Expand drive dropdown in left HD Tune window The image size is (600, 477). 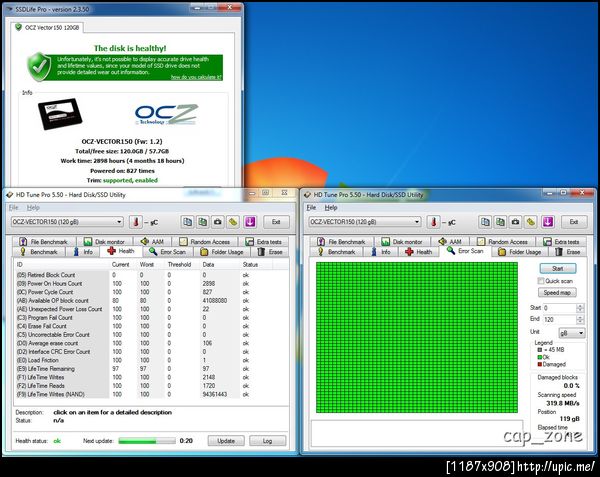pos(119,222)
